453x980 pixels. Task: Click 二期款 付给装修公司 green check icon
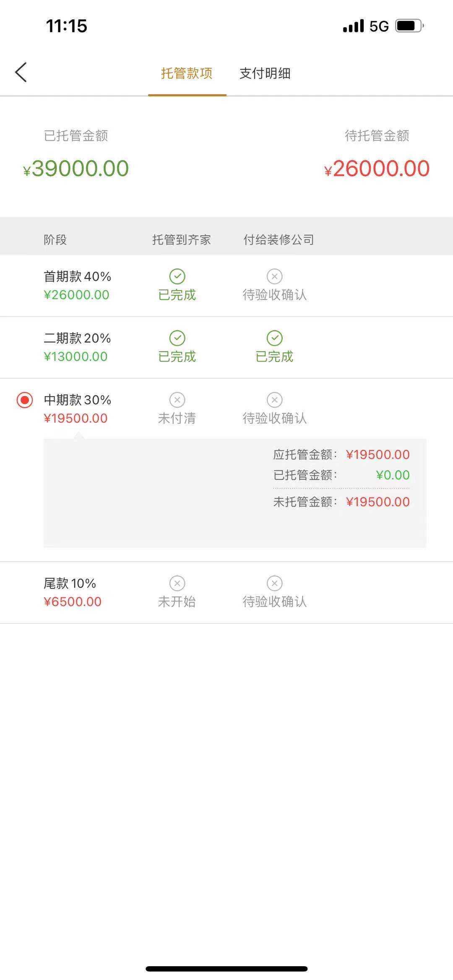274,338
